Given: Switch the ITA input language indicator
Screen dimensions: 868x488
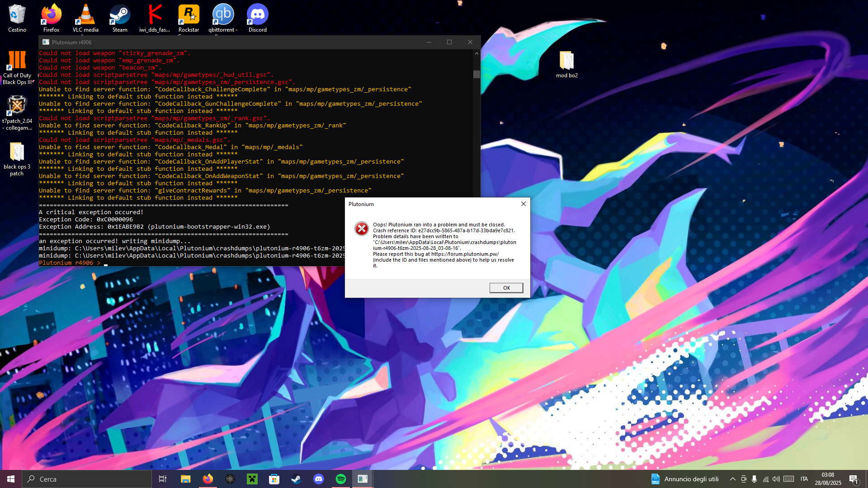Looking at the screenshot, I should [x=804, y=479].
